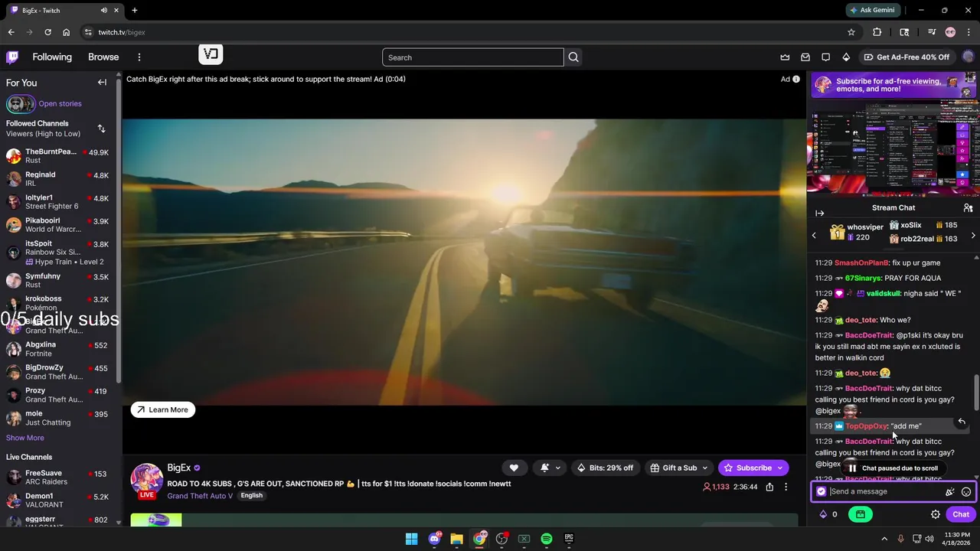Open the chat community users icon
980x551 pixels.
[x=968, y=208]
